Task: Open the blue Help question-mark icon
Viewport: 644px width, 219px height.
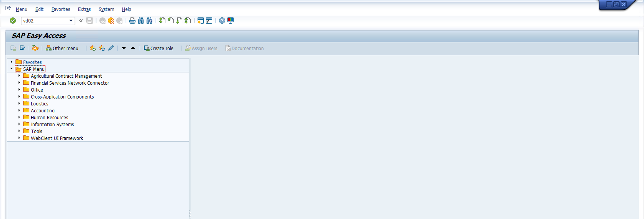Action: click(222, 21)
